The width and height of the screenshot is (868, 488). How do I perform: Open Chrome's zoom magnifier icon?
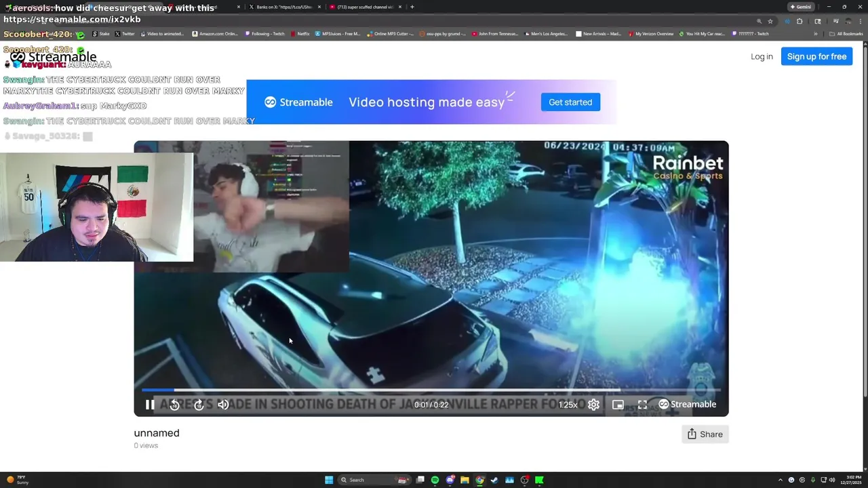(759, 21)
